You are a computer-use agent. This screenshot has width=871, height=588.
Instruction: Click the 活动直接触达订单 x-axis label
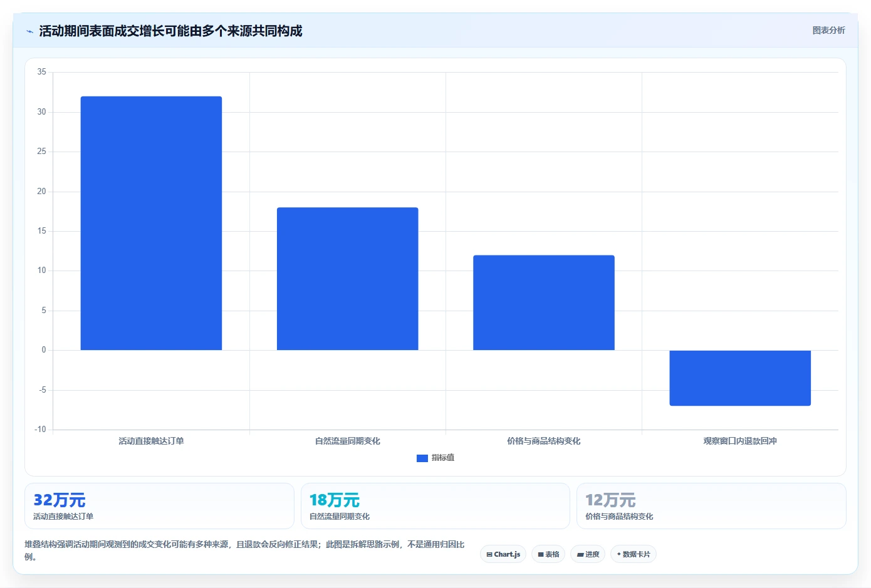tap(151, 441)
